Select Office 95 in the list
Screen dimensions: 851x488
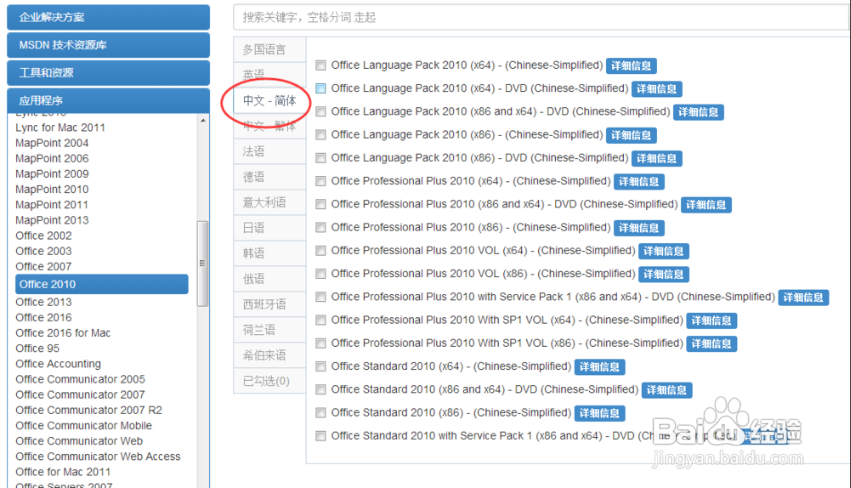coord(37,348)
